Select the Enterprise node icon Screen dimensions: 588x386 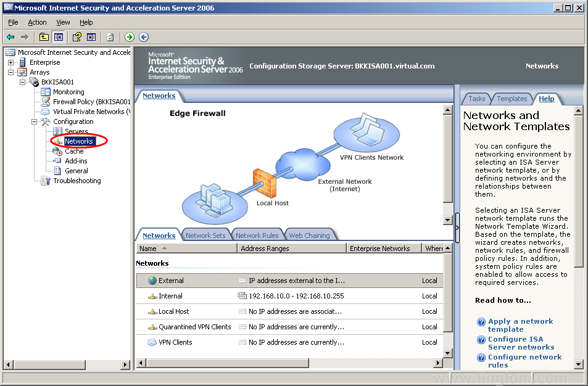pos(22,62)
